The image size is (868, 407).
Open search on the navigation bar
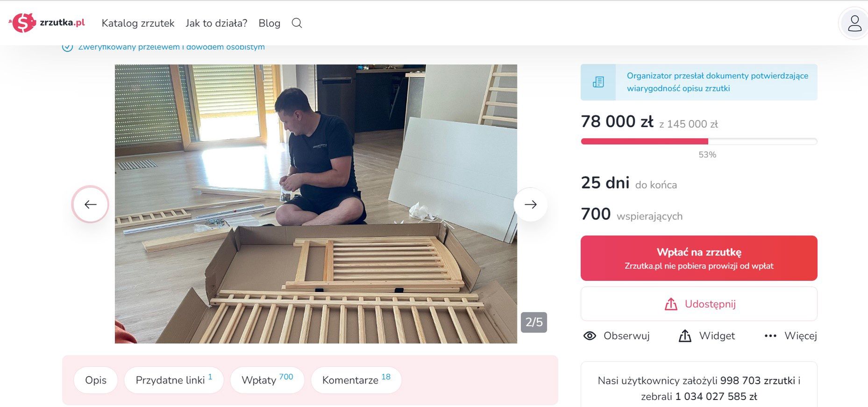coord(296,23)
